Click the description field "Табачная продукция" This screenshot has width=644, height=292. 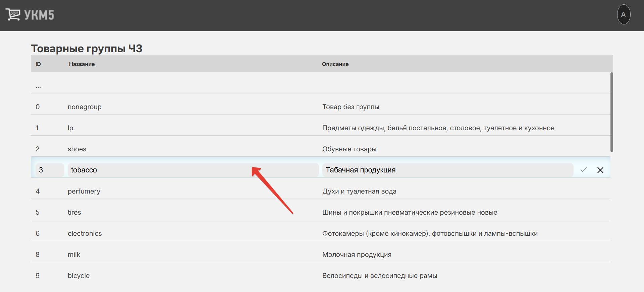(447, 170)
